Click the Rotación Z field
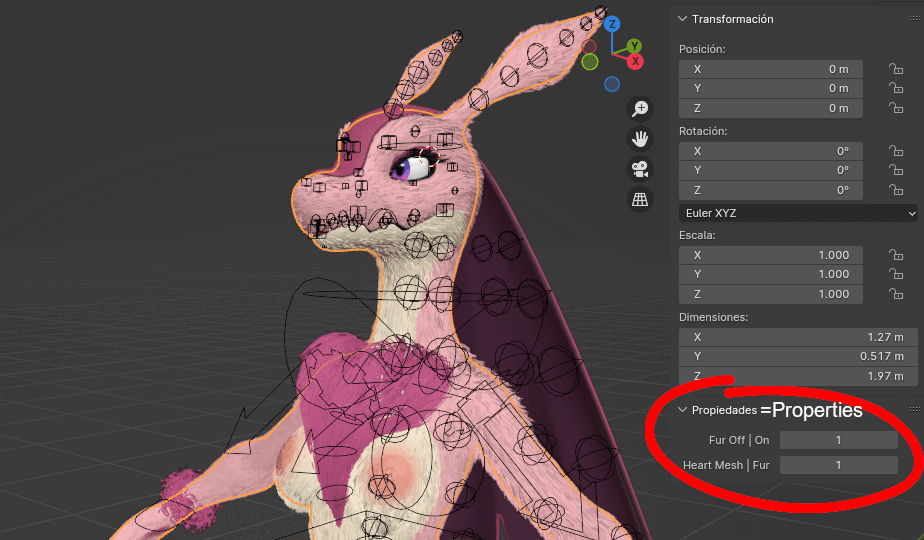 (x=771, y=190)
